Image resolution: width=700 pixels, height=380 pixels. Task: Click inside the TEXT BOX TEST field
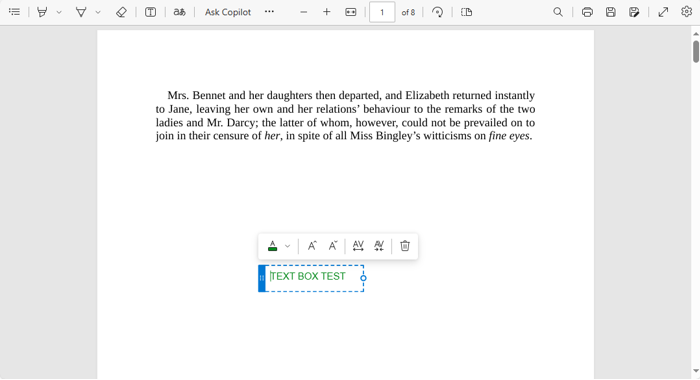point(314,278)
